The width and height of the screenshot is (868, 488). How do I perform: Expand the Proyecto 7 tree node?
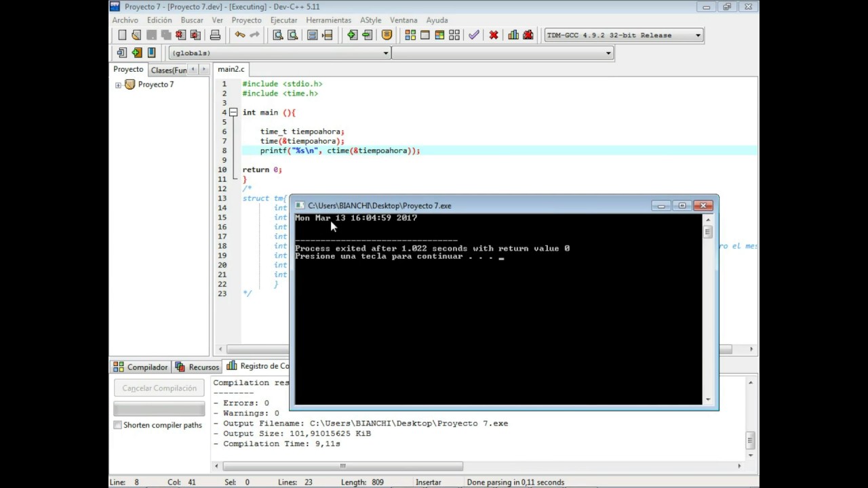(118, 85)
